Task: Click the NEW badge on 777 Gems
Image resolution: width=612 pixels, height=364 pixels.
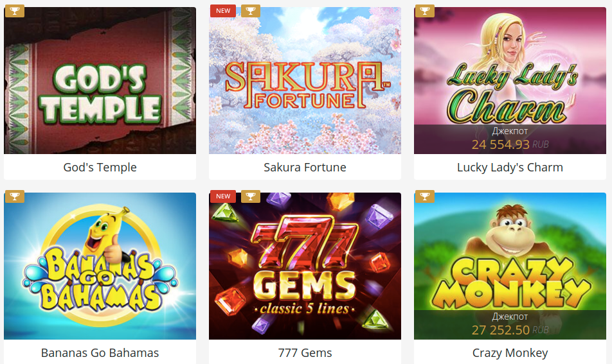Action: tap(223, 196)
